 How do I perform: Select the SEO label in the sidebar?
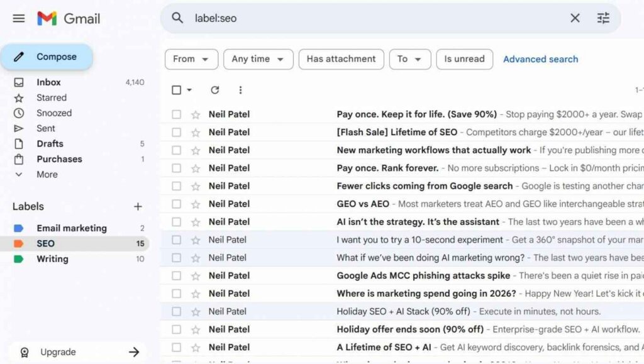[x=45, y=243]
